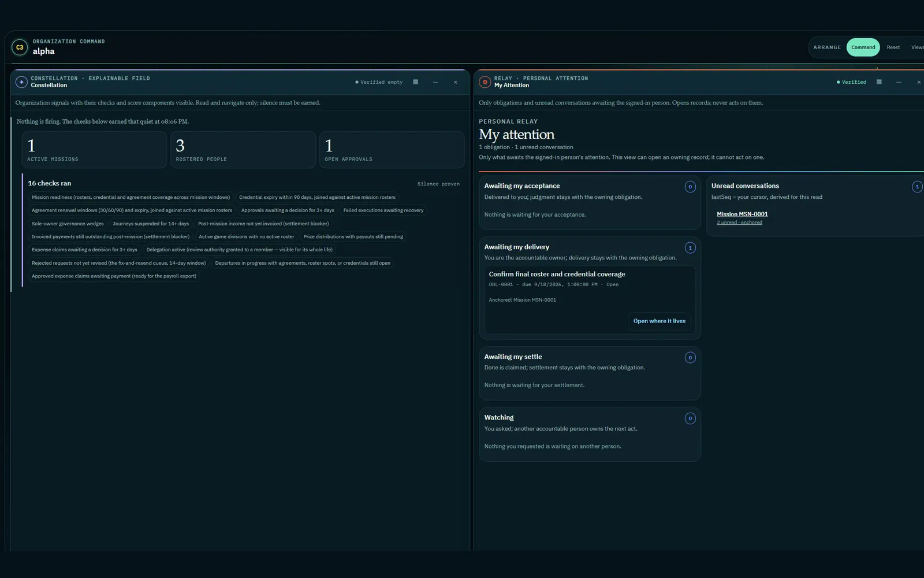924x578 pixels.
Task: Click the Unread conversations heading
Action: 745,186
